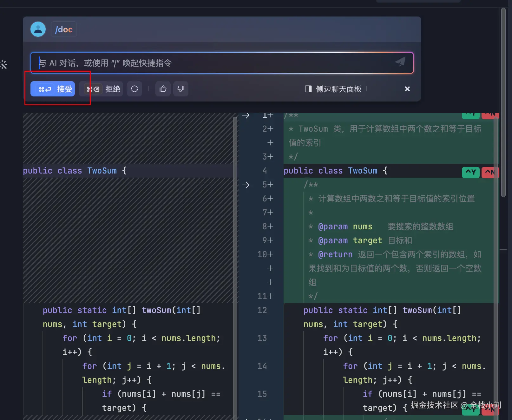The height and width of the screenshot is (420, 512).
Task: Focus the AI chat input field
Action: tap(222, 63)
